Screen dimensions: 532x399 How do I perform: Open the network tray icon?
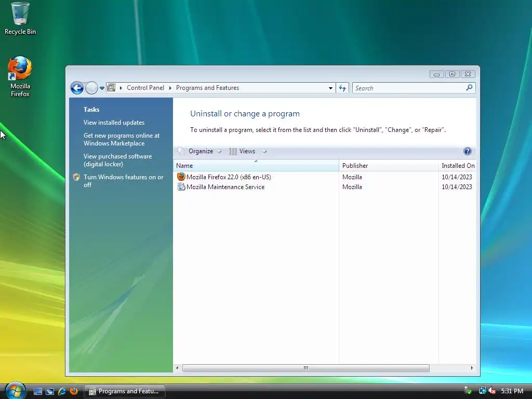tap(482, 391)
